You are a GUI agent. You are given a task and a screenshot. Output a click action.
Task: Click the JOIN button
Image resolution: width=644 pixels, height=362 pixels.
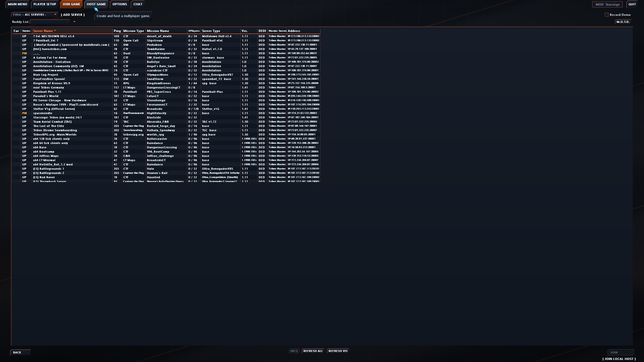coord(620,352)
